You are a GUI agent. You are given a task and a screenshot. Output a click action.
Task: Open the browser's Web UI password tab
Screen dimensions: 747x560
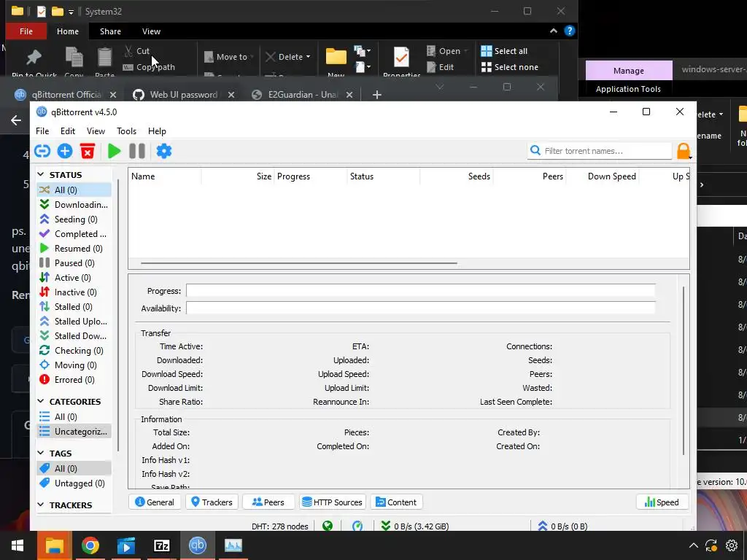[183, 95]
